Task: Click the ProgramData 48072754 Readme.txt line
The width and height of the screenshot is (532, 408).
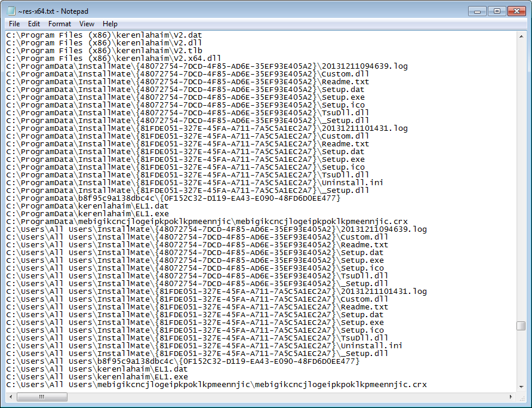Action: (x=187, y=82)
